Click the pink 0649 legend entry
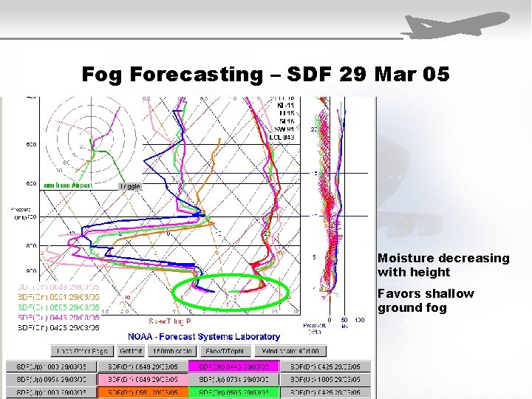 pos(58,287)
